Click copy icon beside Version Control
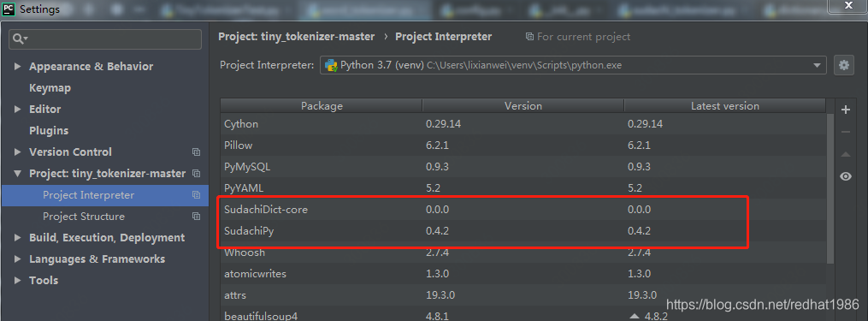868x321 pixels. [x=196, y=152]
